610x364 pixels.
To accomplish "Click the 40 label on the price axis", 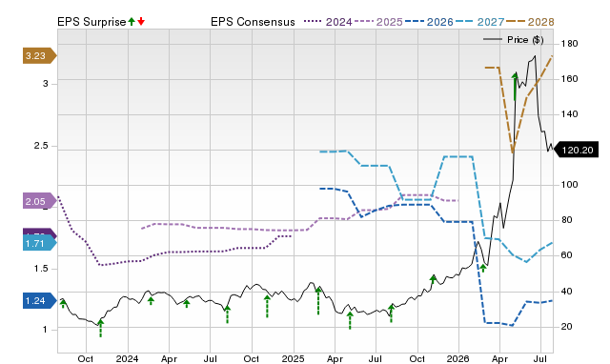I will (x=567, y=292).
